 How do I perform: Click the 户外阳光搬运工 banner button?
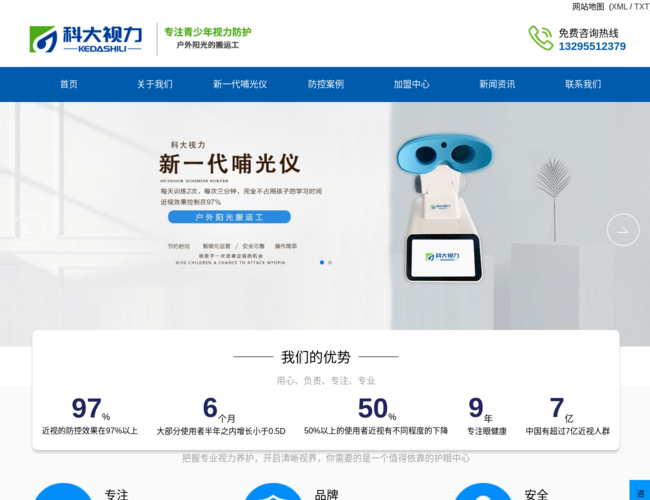[229, 217]
